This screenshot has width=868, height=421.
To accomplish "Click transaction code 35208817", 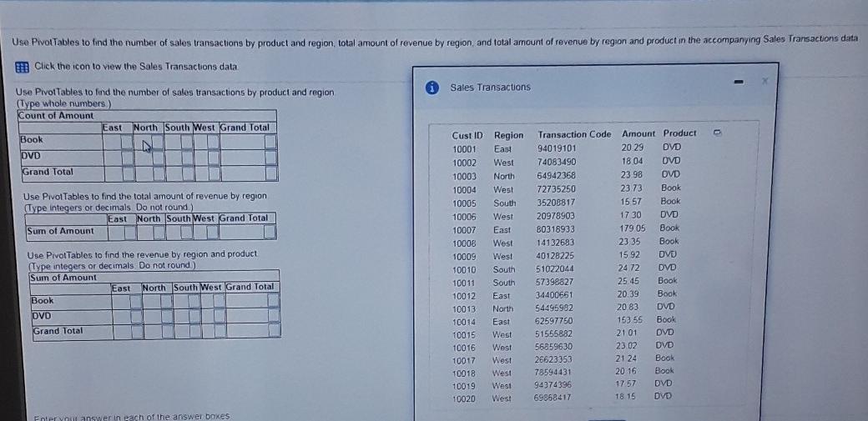I will (x=556, y=203).
